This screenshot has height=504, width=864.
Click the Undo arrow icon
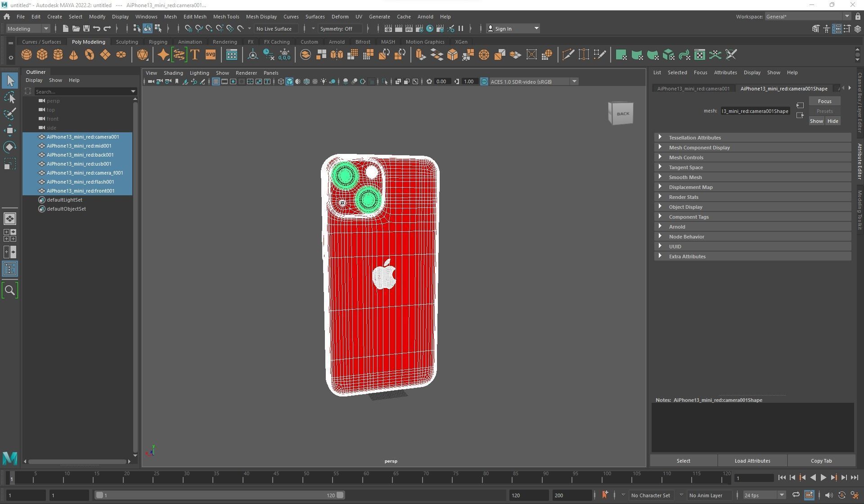click(x=96, y=28)
